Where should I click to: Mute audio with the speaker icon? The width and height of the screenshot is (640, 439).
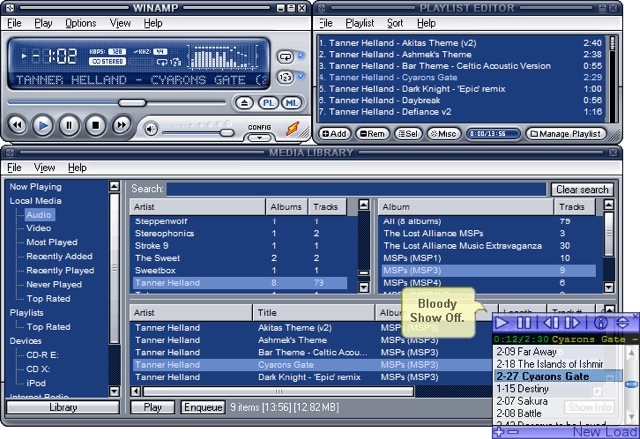(x=151, y=130)
